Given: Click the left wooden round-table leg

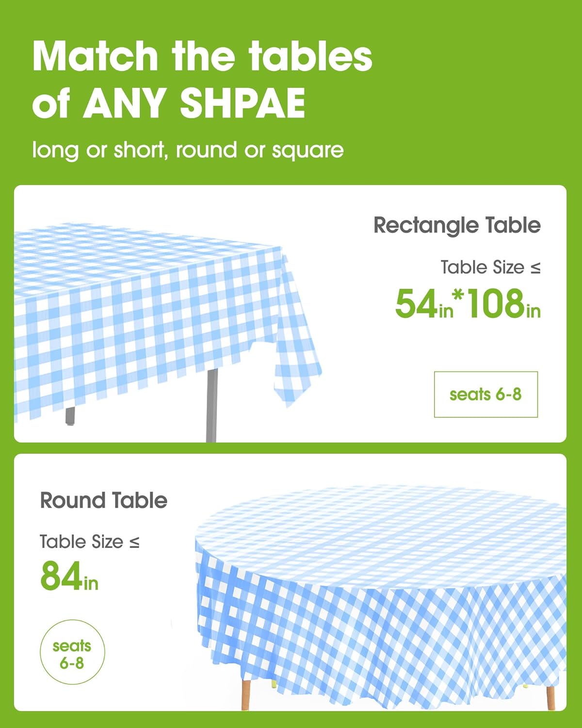Looking at the screenshot, I should tap(246, 694).
